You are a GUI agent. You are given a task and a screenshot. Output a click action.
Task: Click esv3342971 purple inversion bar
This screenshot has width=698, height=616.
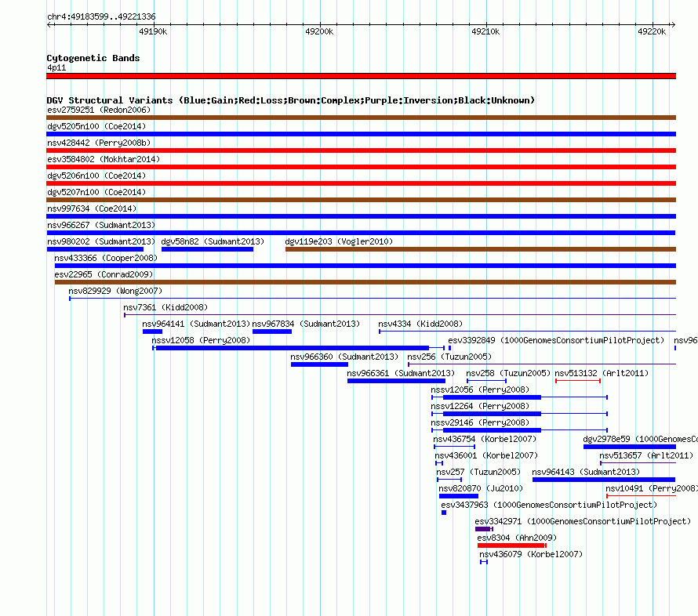point(482,529)
